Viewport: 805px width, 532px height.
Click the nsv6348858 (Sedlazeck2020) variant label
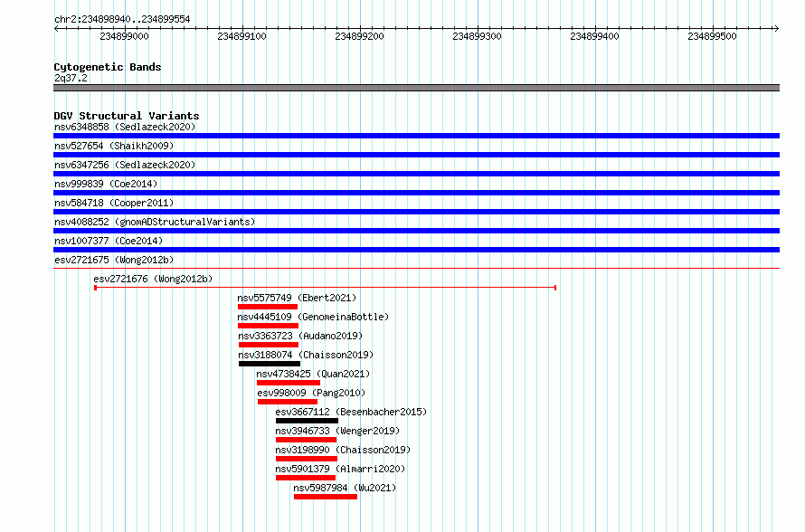tap(125, 127)
